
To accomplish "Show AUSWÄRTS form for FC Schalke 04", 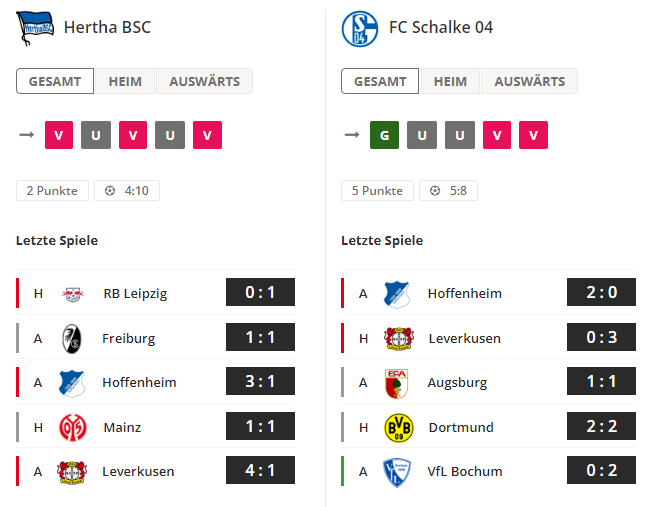I will [x=529, y=81].
